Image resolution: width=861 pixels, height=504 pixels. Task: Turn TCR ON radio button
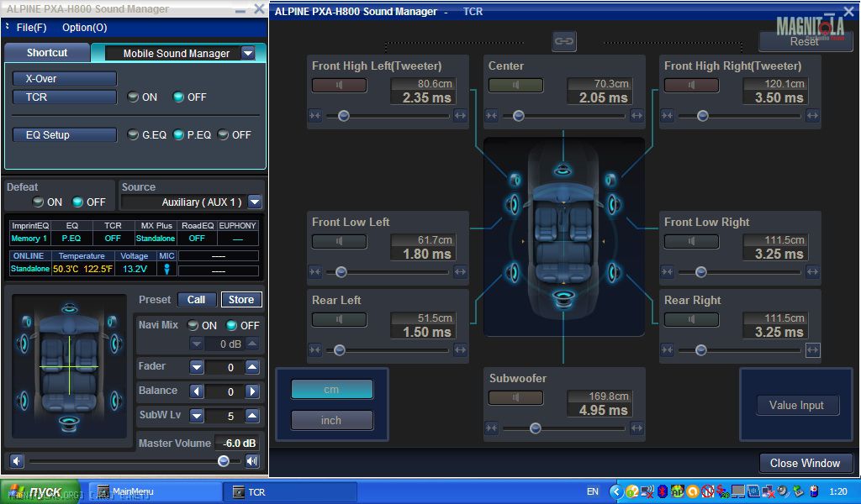133,97
